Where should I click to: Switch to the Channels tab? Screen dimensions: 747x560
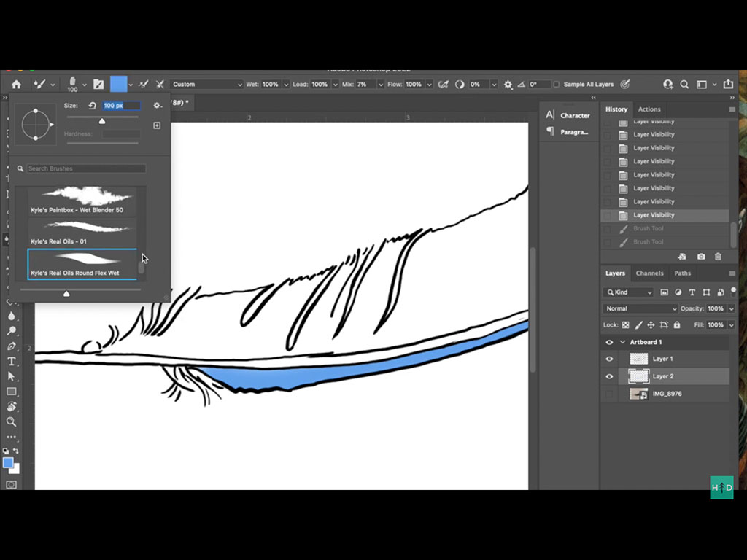coord(649,273)
